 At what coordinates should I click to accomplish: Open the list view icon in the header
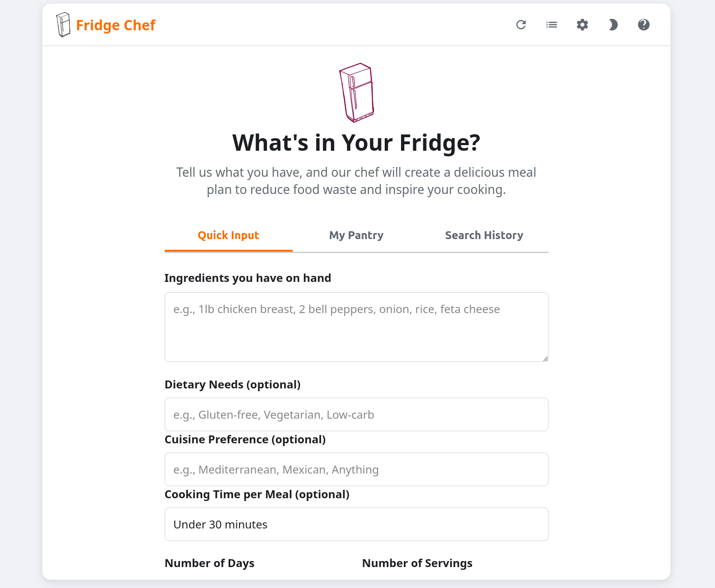pos(552,25)
